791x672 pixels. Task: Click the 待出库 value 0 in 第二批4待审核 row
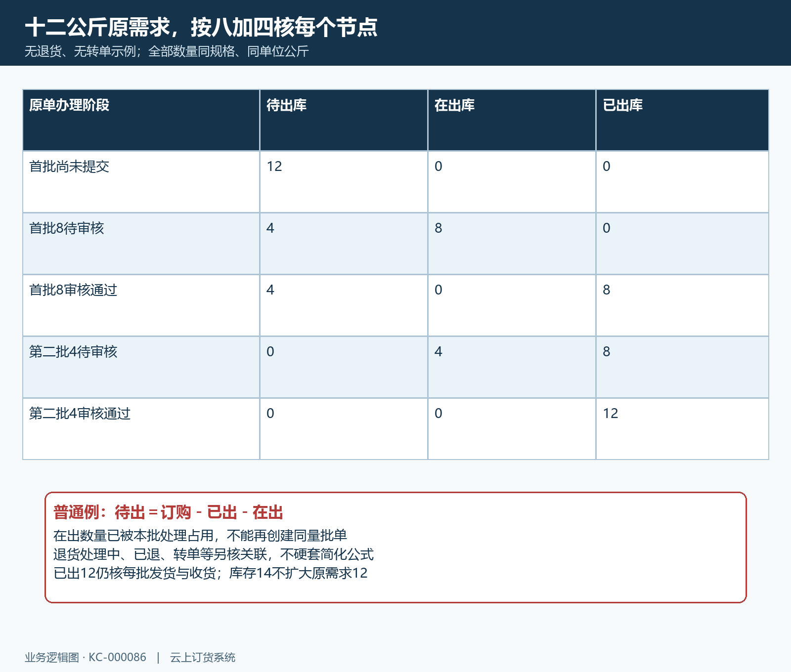click(270, 352)
